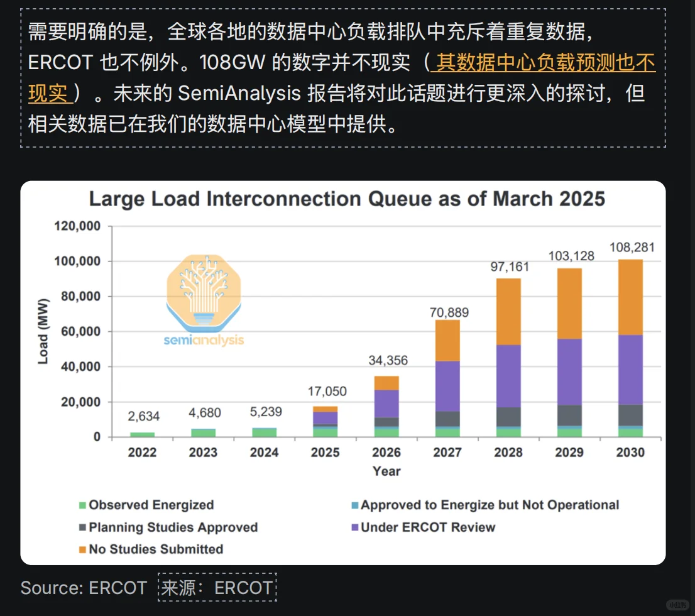This screenshot has width=695, height=616.
Task: Click the 108,281 value label above 2030
Action: [x=631, y=247]
